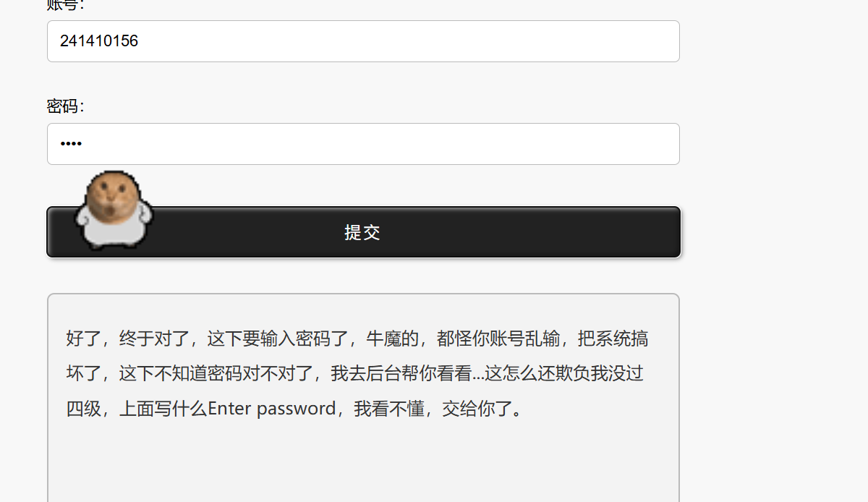This screenshot has height=502, width=868.
Task: Click the gray message box under submit
Action: (363, 398)
